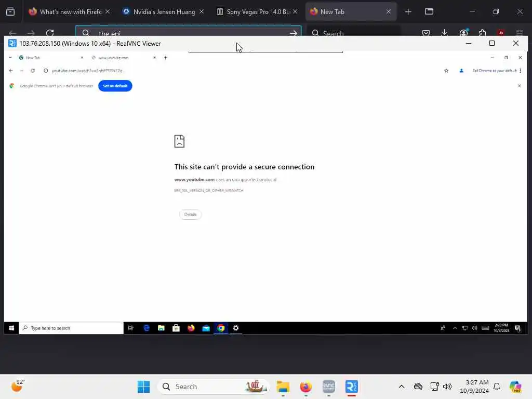
Task: Select the New Tab tab in Firefox
Action: pos(351,12)
